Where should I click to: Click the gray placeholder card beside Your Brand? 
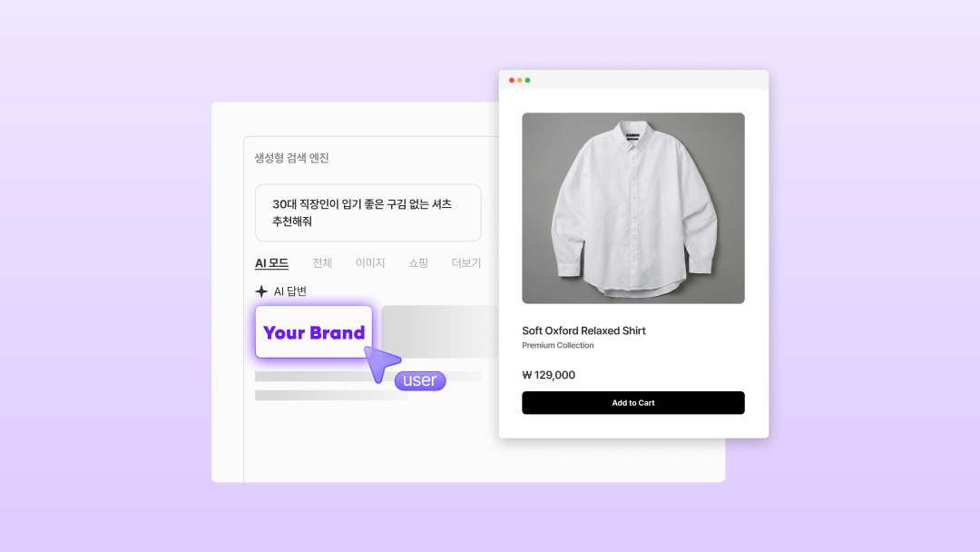pyautogui.click(x=440, y=331)
